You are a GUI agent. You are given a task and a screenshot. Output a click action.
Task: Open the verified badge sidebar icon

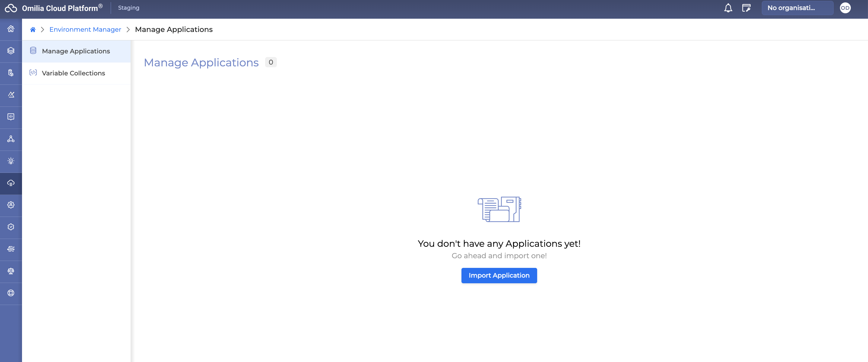click(x=11, y=227)
